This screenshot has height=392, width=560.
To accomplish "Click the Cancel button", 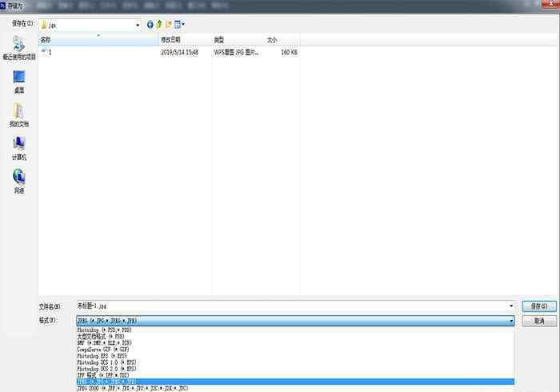I will point(538,320).
